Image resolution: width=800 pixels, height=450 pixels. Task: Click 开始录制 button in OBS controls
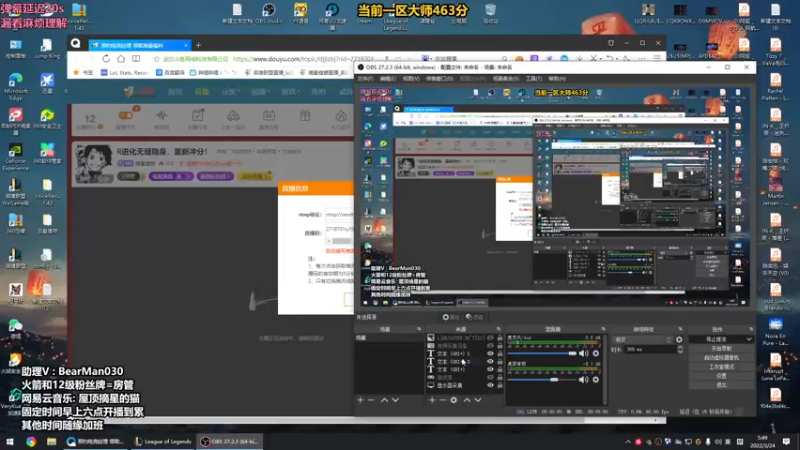(x=721, y=348)
